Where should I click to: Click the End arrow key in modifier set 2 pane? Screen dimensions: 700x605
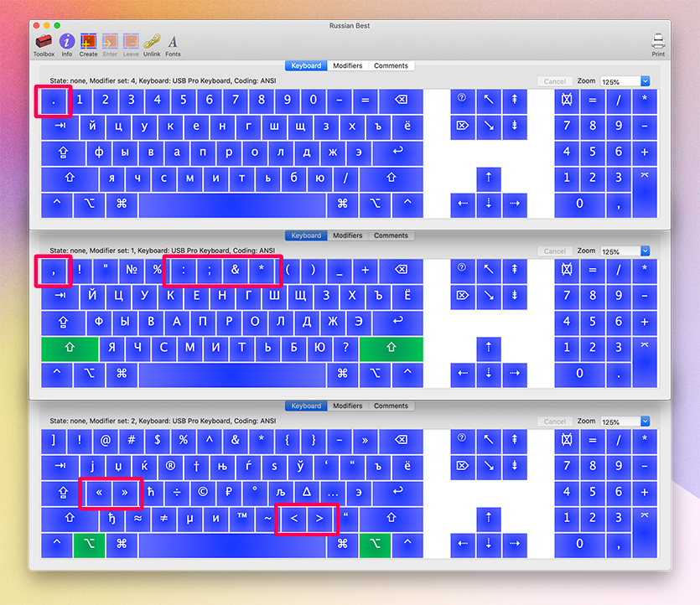click(489, 468)
